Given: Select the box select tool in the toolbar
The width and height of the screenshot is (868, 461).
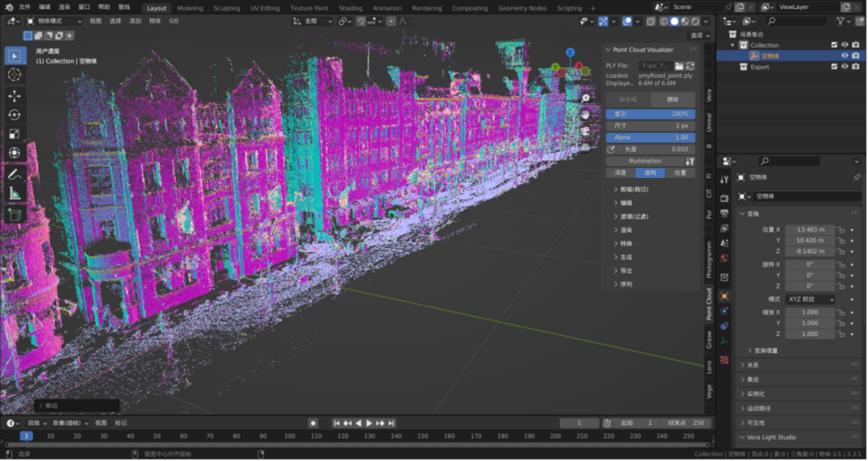Looking at the screenshot, I should 14,56.
